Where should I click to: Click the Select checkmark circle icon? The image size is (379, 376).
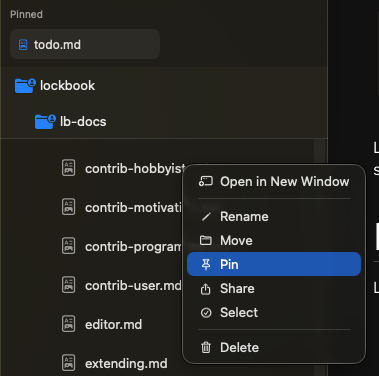(x=206, y=313)
